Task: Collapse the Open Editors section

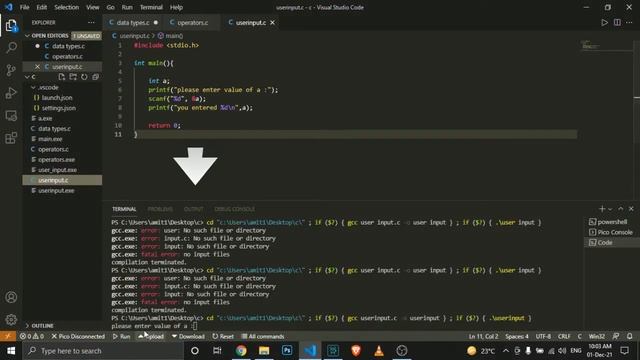Action: [27, 36]
